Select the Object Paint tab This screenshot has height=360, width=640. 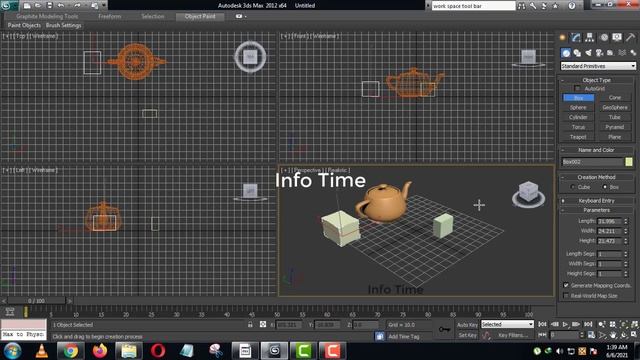pyautogui.click(x=200, y=16)
